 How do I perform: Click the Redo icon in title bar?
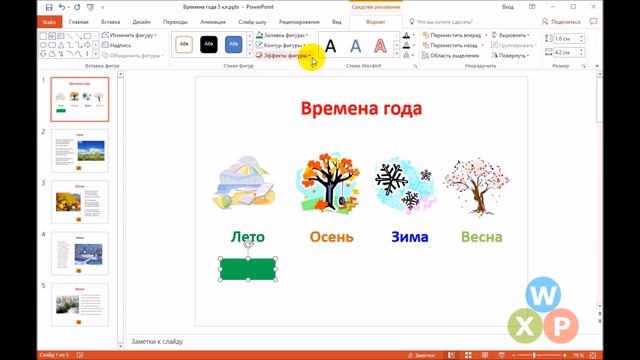pos(77,7)
